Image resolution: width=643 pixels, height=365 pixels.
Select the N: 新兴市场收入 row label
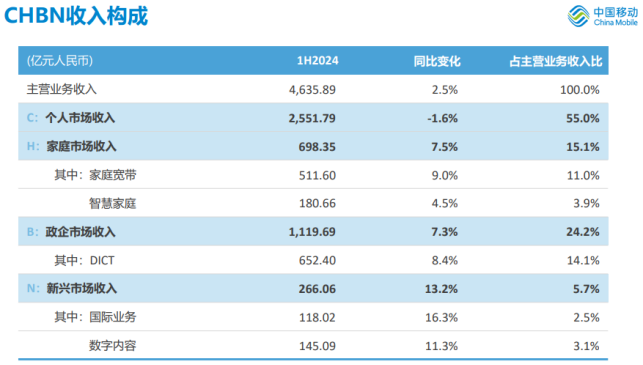click(72, 288)
